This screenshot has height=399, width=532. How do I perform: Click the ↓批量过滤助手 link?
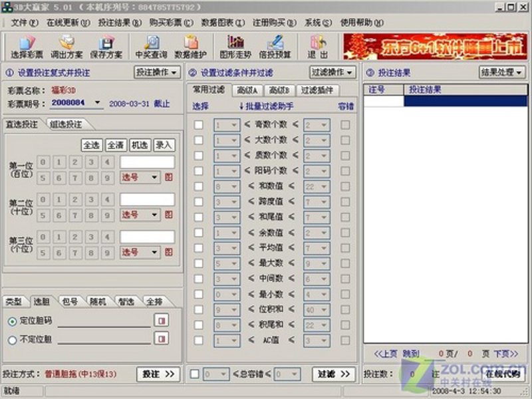[265, 106]
